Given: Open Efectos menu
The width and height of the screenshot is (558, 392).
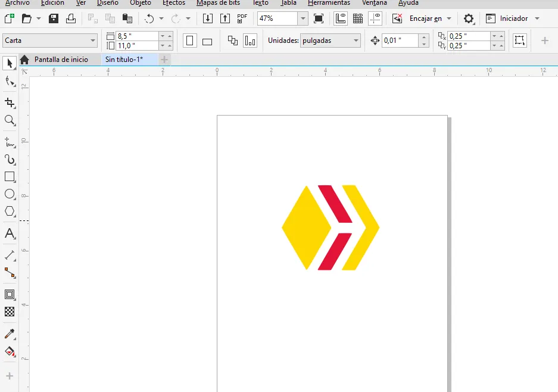Looking at the screenshot, I should tap(174, 3).
